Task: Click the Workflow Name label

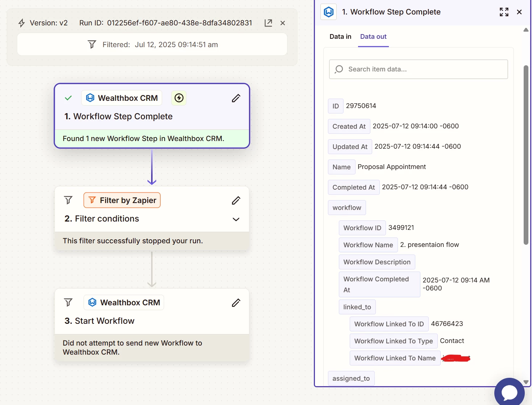Action: pyautogui.click(x=368, y=245)
